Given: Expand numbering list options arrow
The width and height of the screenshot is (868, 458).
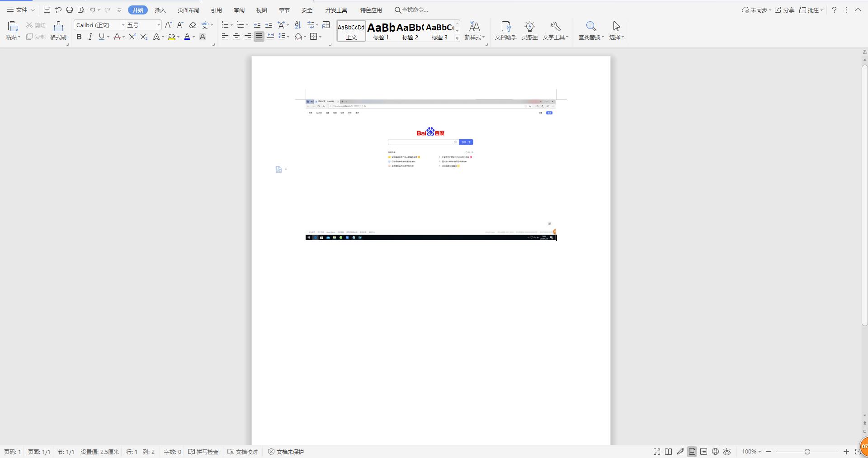Looking at the screenshot, I should pos(247,25).
